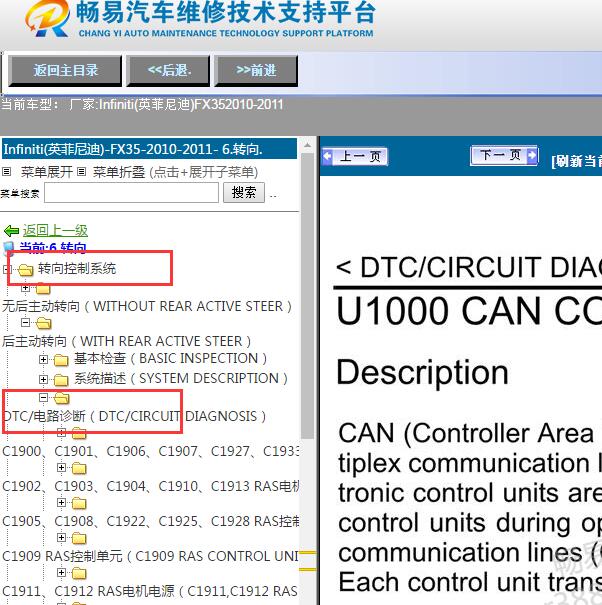Click the left arrow on 上一页
602x605 pixels.
[327, 156]
